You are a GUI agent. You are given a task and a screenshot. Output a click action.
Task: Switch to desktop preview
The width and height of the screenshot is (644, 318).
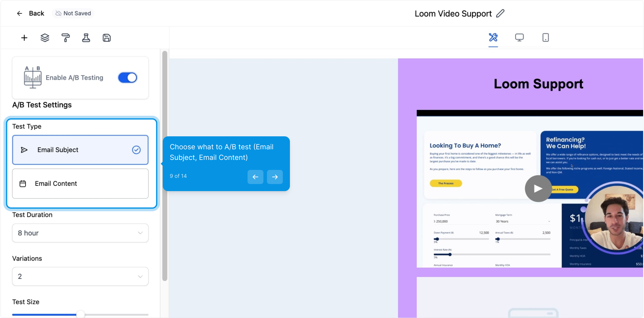click(x=519, y=37)
